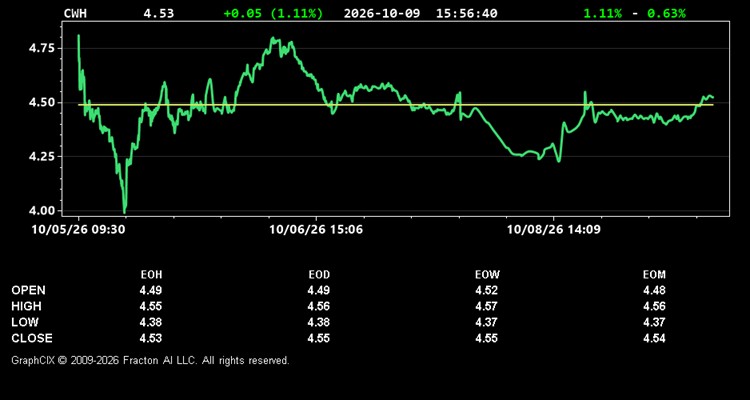750x400 pixels.
Task: Click the EOH LOW cell 4.38
Action: click(151, 322)
